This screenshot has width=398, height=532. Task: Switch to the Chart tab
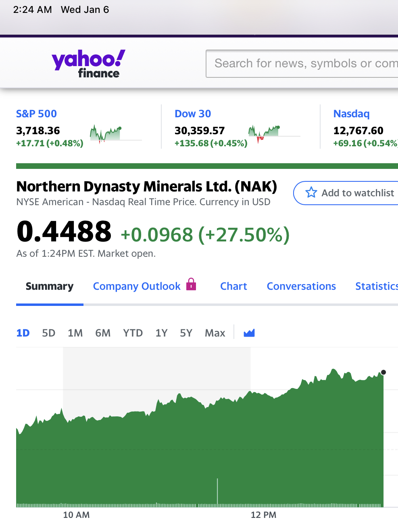click(x=233, y=286)
